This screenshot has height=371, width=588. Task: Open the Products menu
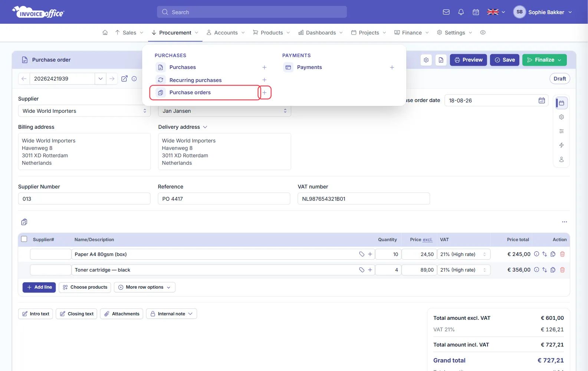coord(271,33)
